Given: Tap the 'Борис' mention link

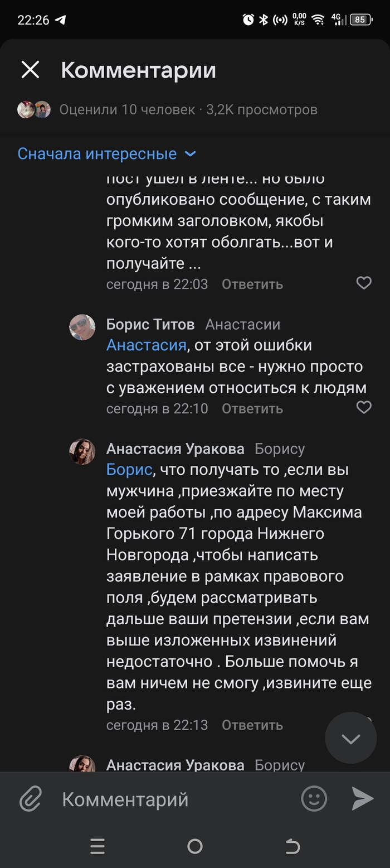Looking at the screenshot, I should tap(129, 470).
